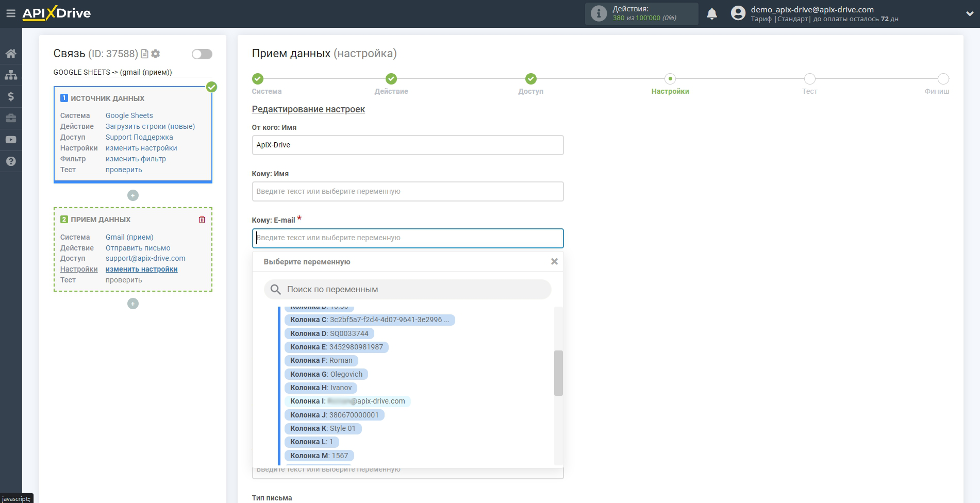Select variable Колонка J: 380670000001
Image resolution: width=980 pixels, height=503 pixels.
coord(334,415)
